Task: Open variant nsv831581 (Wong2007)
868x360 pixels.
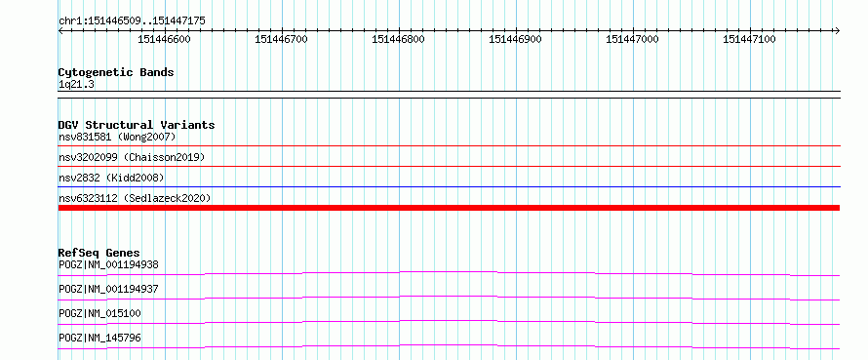Action: tap(117, 137)
